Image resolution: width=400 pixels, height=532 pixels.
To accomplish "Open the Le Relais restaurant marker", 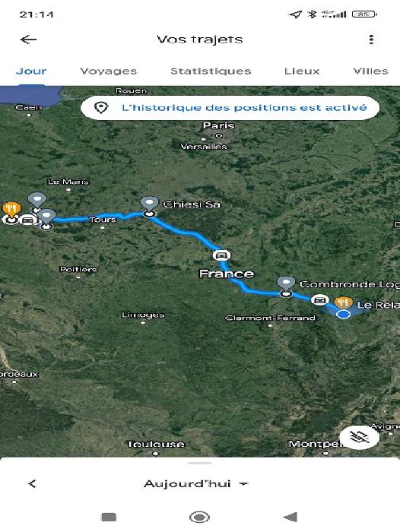I will tap(343, 302).
